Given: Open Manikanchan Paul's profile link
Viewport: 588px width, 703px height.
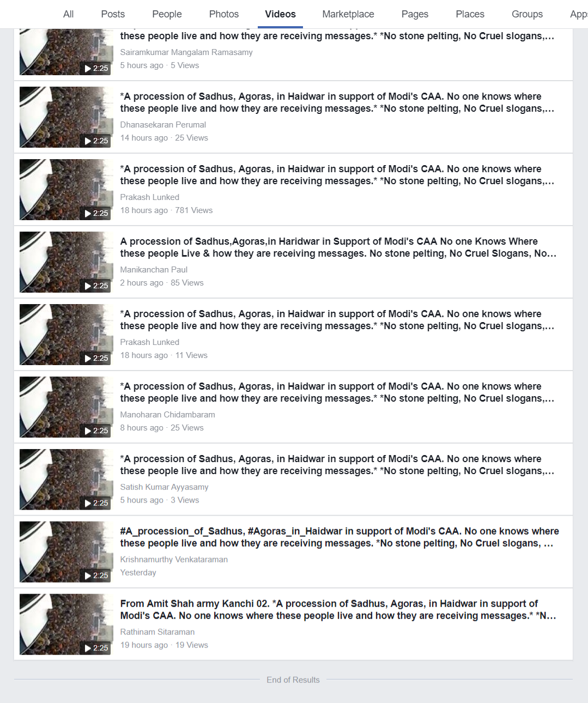Looking at the screenshot, I should tap(154, 270).
